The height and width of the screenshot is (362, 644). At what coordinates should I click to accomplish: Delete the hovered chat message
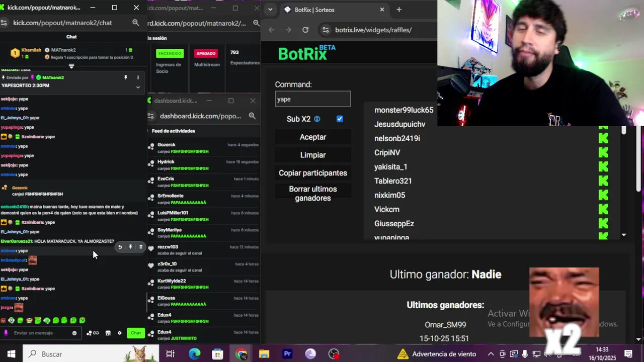(141, 247)
